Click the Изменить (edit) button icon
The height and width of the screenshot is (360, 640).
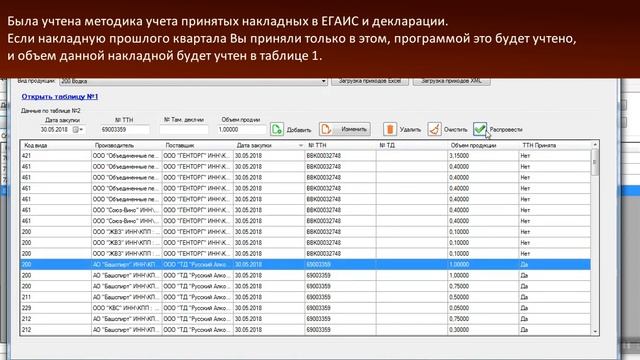pos(326,129)
